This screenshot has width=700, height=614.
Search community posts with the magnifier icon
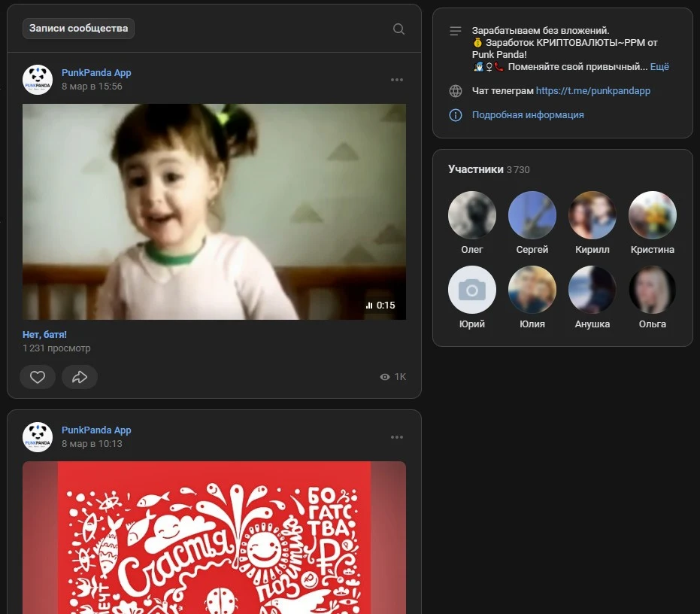click(x=398, y=29)
